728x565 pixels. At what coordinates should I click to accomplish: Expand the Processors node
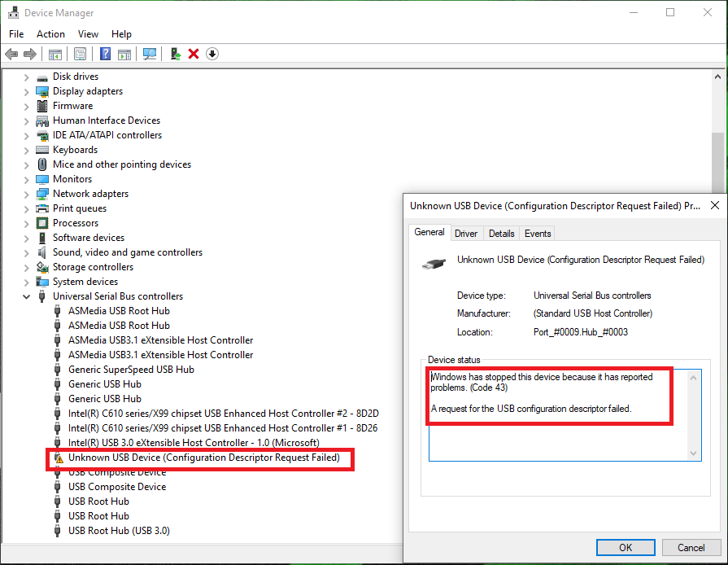point(27,224)
